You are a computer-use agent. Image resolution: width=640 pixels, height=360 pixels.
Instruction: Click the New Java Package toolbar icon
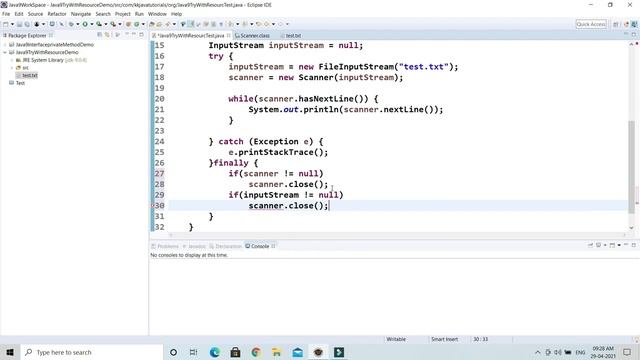128,24
